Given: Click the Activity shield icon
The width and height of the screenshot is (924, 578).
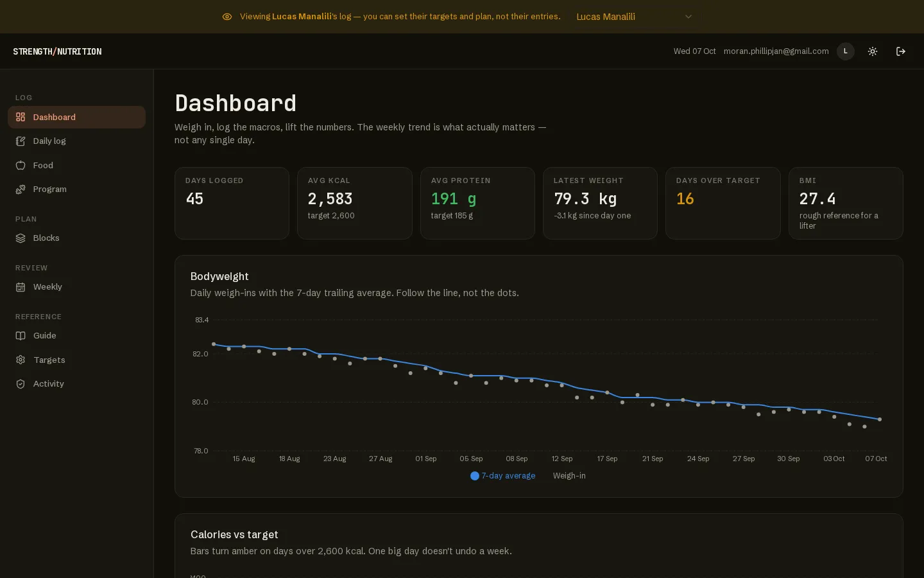Looking at the screenshot, I should [21, 383].
